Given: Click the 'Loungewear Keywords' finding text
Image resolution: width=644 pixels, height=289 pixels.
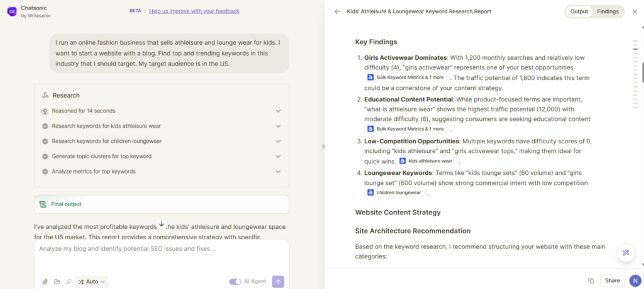Looking at the screenshot, I should (x=398, y=173).
